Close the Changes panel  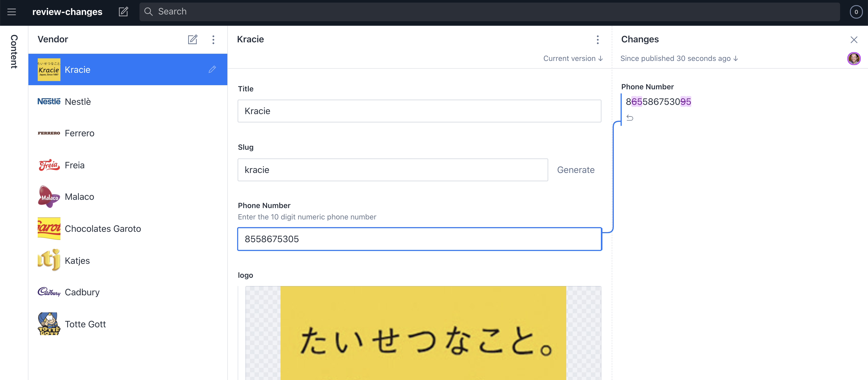point(854,40)
